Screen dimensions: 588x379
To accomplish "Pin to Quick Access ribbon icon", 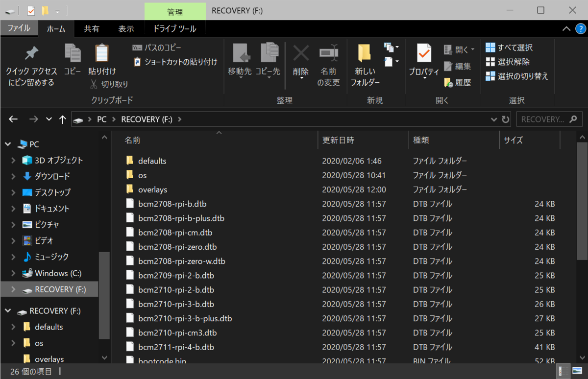I will click(31, 53).
